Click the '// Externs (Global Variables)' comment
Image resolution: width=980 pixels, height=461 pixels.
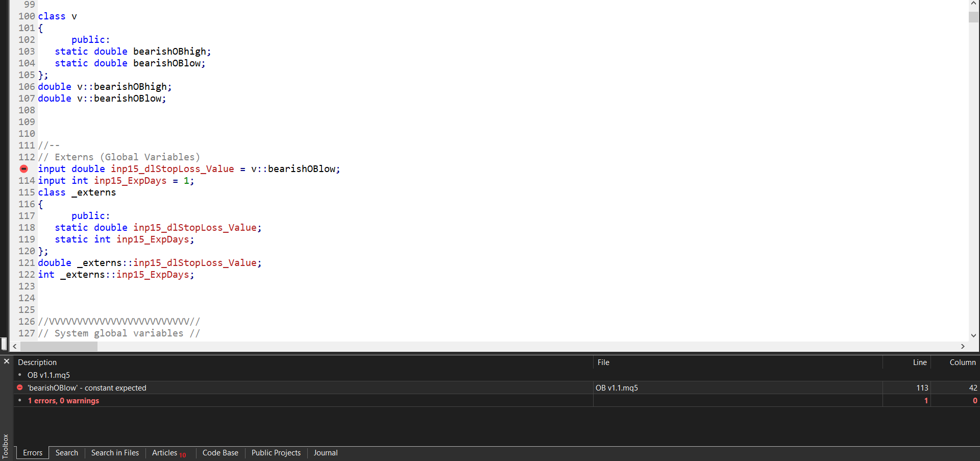pyautogui.click(x=119, y=157)
